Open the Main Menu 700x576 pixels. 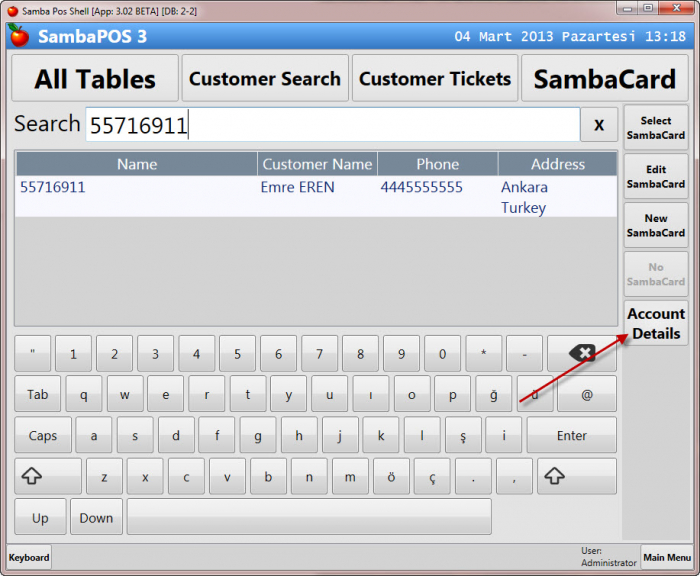pos(666,557)
